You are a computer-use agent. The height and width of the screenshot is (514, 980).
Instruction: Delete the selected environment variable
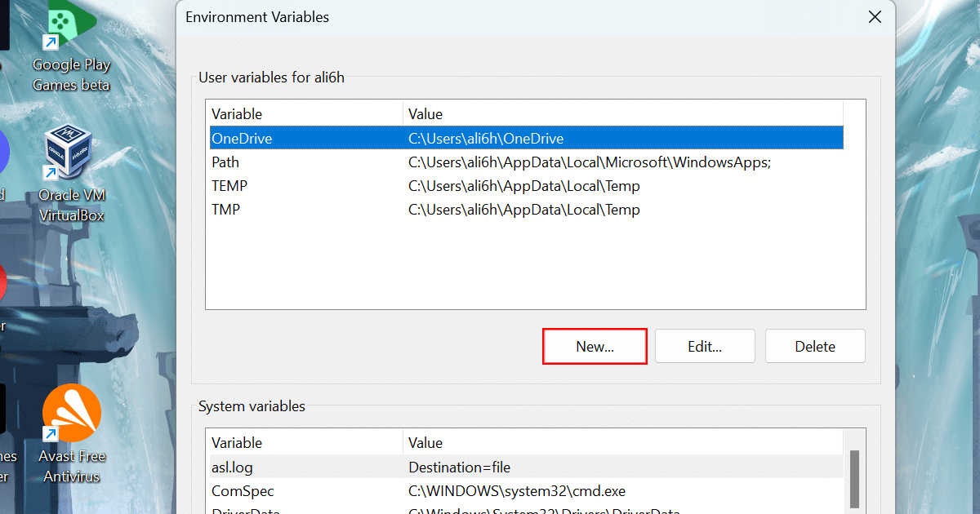815,346
